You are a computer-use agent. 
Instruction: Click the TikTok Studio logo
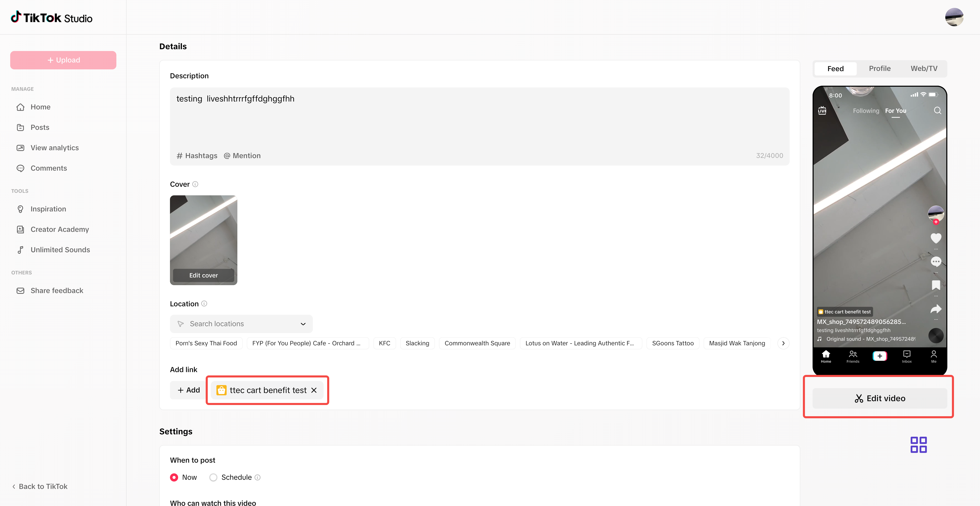51,18
